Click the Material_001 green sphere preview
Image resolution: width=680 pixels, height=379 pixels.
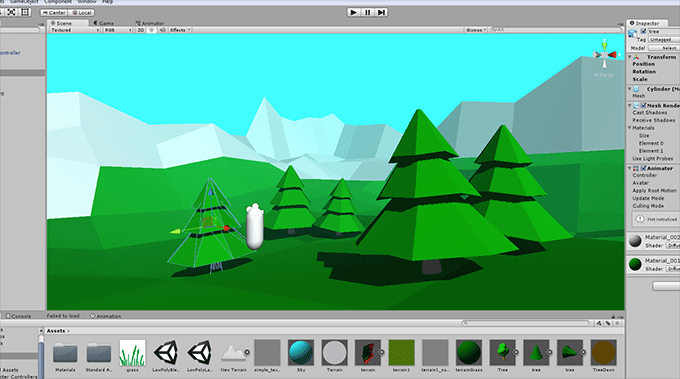635,264
